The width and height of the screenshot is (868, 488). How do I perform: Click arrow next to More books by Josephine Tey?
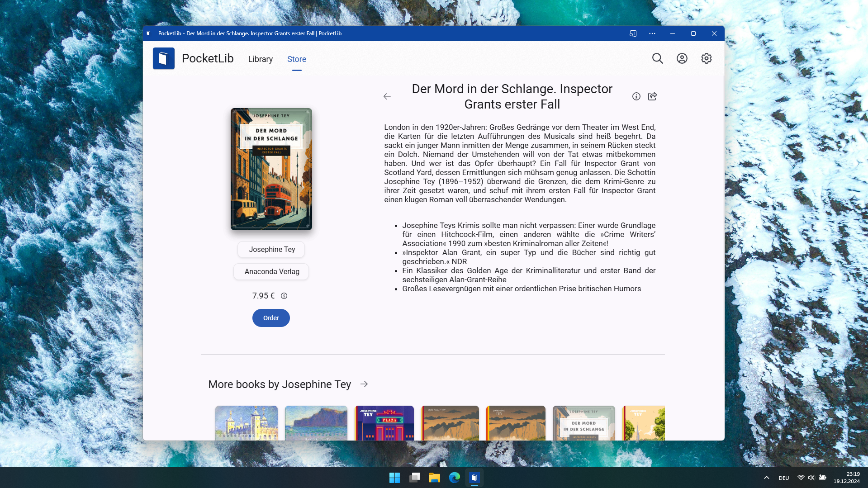364,384
